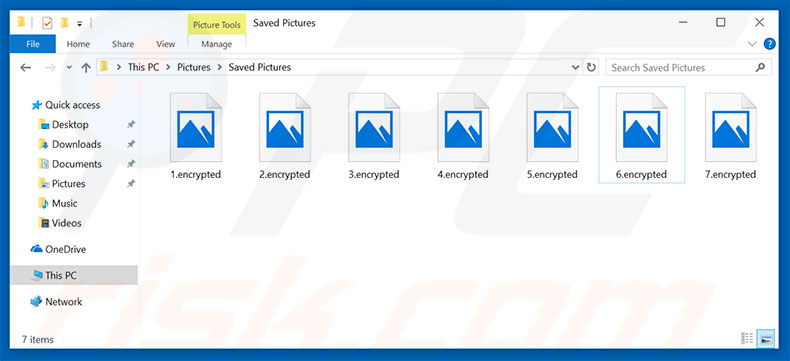The width and height of the screenshot is (790, 361).
Task: Click the title bar folder icon
Action: point(21,23)
